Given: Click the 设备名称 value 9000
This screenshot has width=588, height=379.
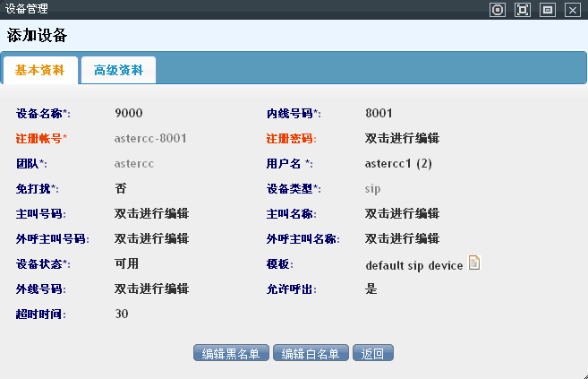Looking at the screenshot, I should pyautogui.click(x=129, y=114).
